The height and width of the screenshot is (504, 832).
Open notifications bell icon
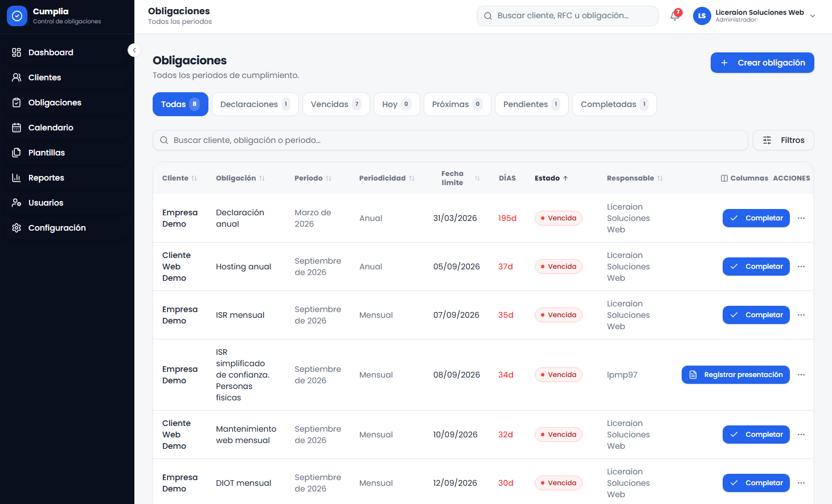pos(675,15)
